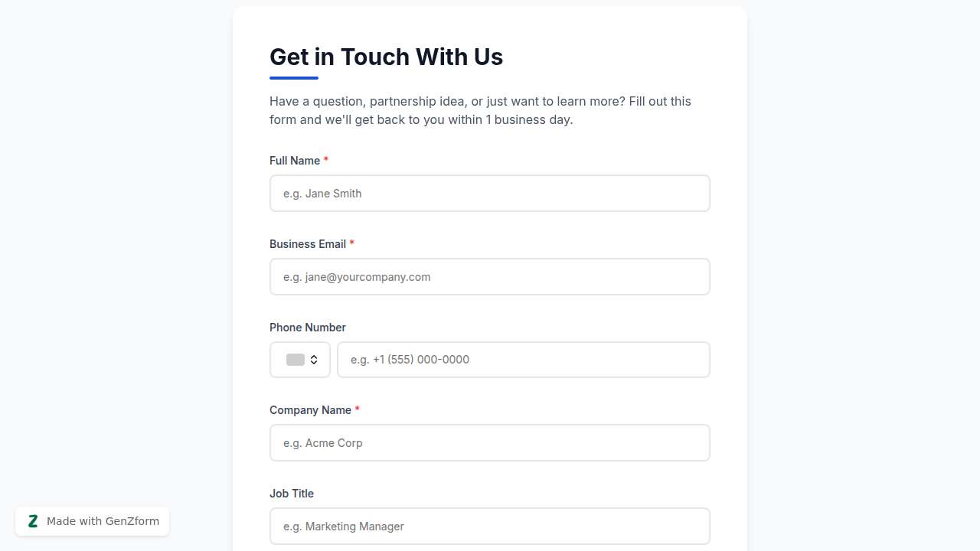Click the phone number input field
Image resolution: width=980 pixels, height=551 pixels.
pyautogui.click(x=524, y=360)
